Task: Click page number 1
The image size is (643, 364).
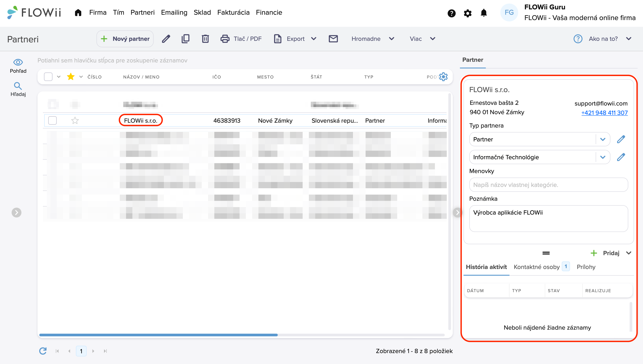Action: [81, 351]
